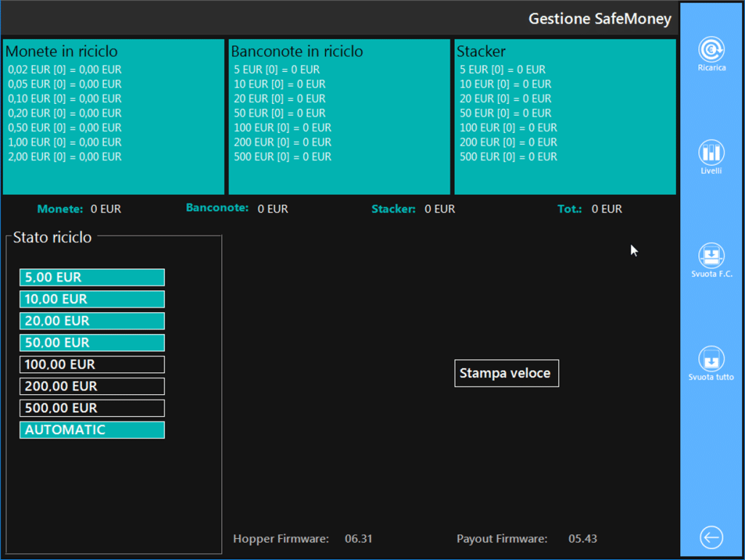Image resolution: width=745 pixels, height=560 pixels.
Task: Click the 06.31 hopper firmware version
Action: point(359,539)
